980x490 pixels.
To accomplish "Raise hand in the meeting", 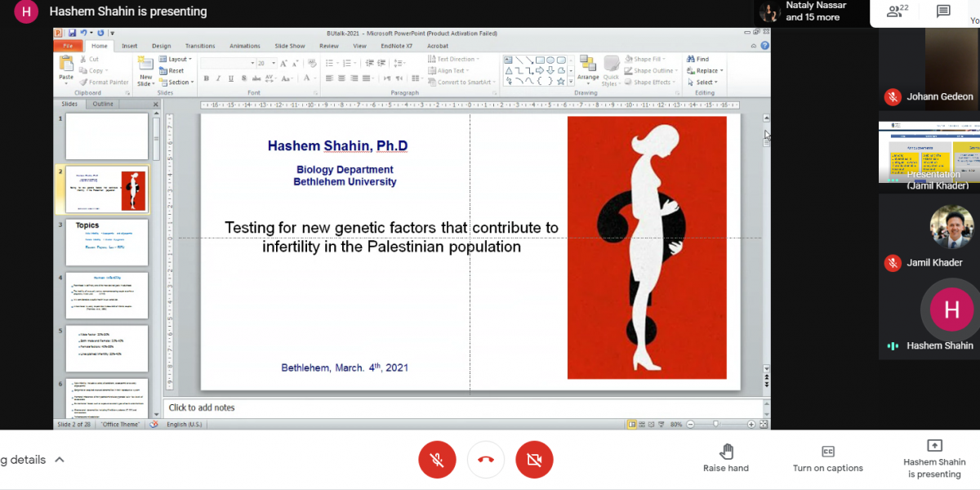I will 726,458.
